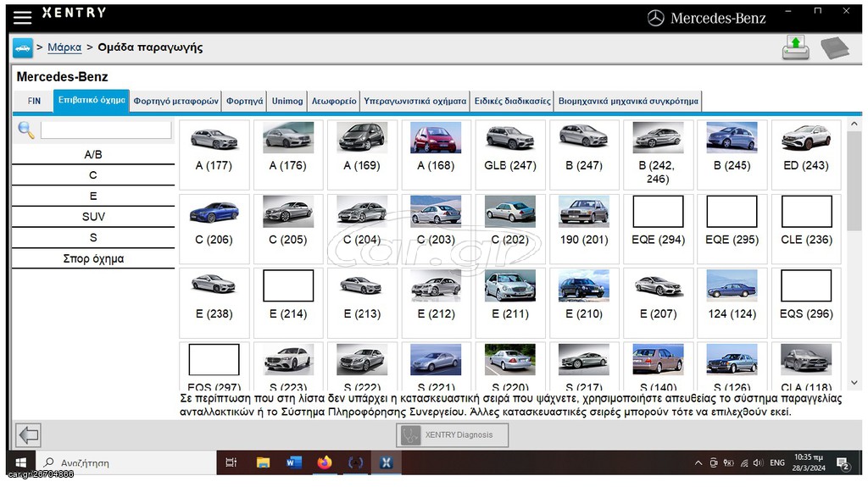
Task: Choose the E (213) model series
Action: pos(362,302)
